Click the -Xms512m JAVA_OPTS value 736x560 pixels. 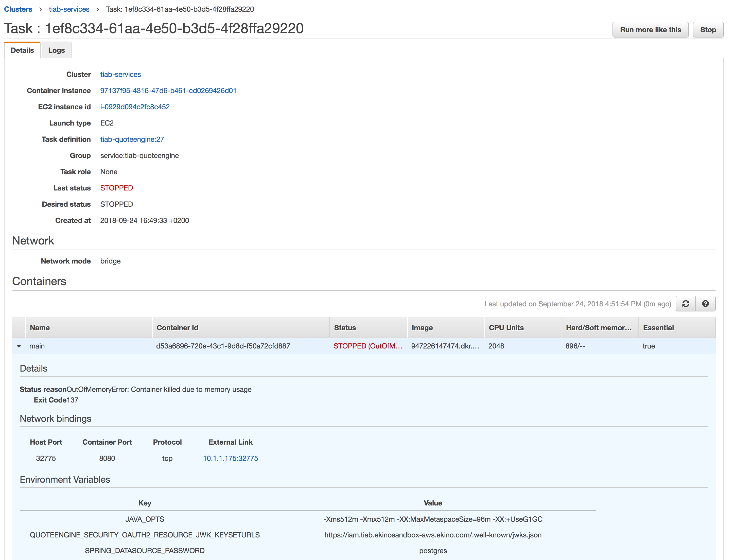433,519
